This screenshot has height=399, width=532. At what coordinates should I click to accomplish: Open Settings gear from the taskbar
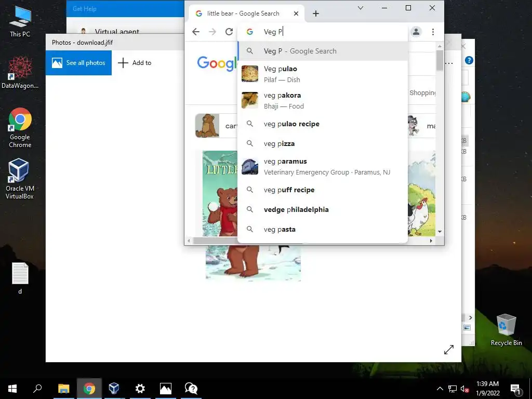(140, 389)
